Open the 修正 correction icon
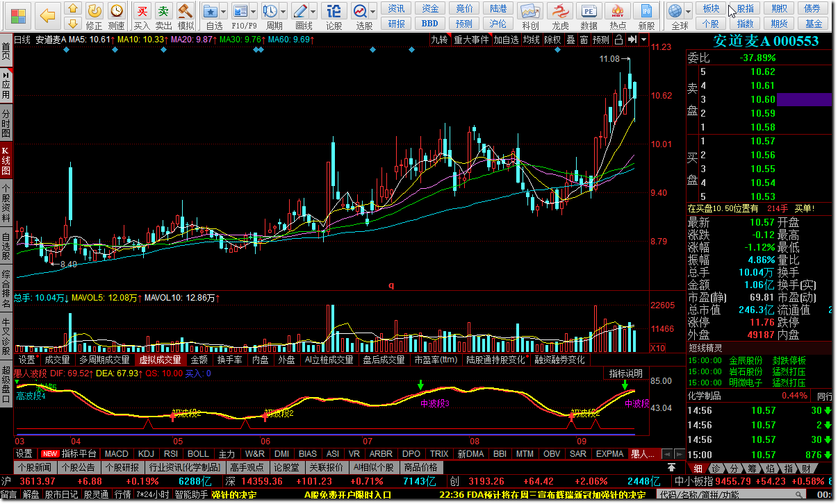838x504 pixels. pos(95,11)
